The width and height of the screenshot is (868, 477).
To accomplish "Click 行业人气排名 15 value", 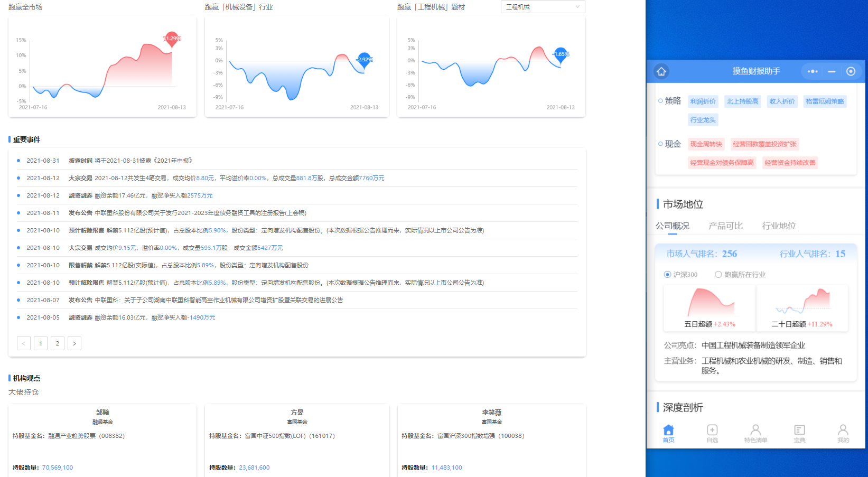I will [x=841, y=254].
